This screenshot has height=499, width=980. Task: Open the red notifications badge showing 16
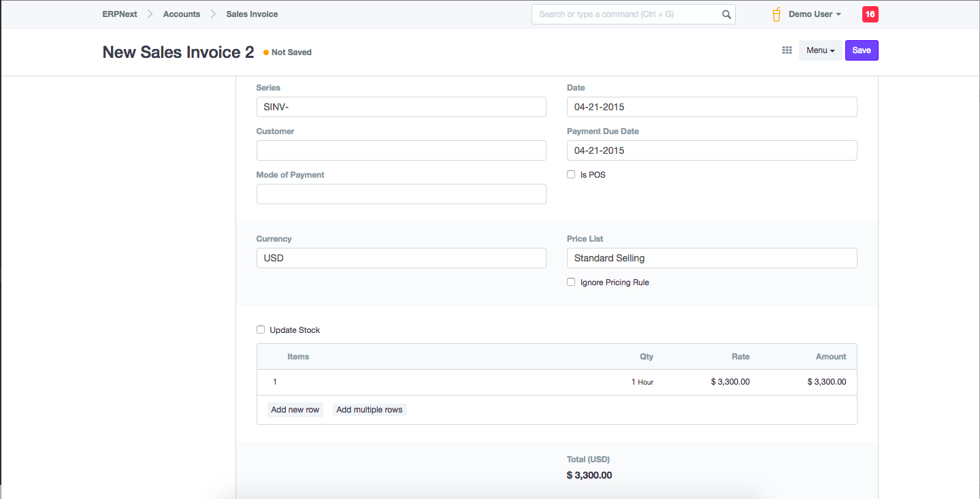click(870, 14)
